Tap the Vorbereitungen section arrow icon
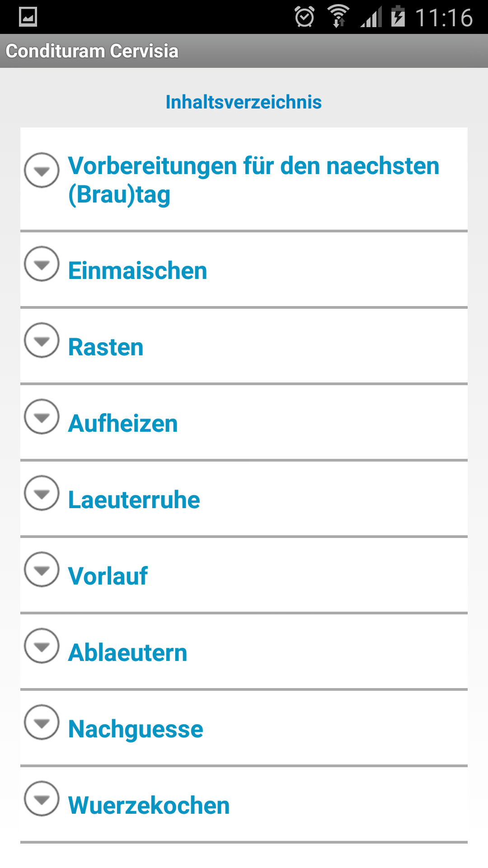The height and width of the screenshot is (868, 488). coord(42,170)
